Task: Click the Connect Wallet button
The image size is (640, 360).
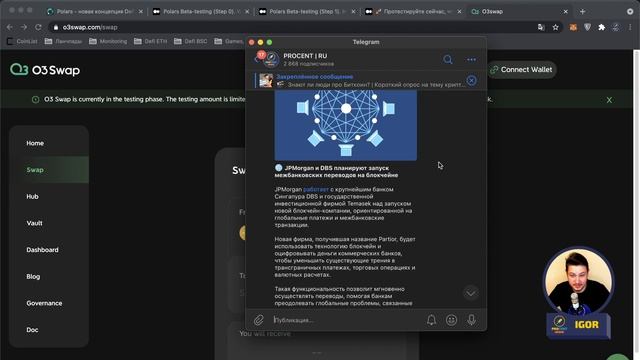Action: (x=521, y=70)
